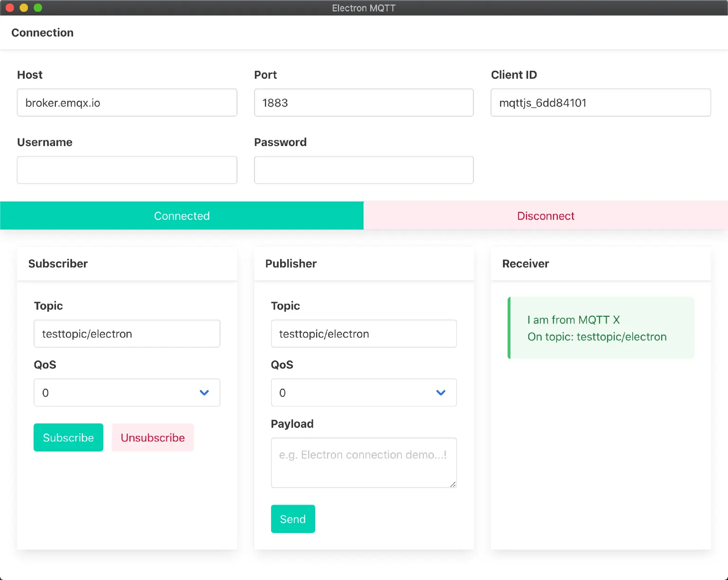Expand Subscriber QoS using chevron arrow
728x580 pixels.
pos(204,393)
